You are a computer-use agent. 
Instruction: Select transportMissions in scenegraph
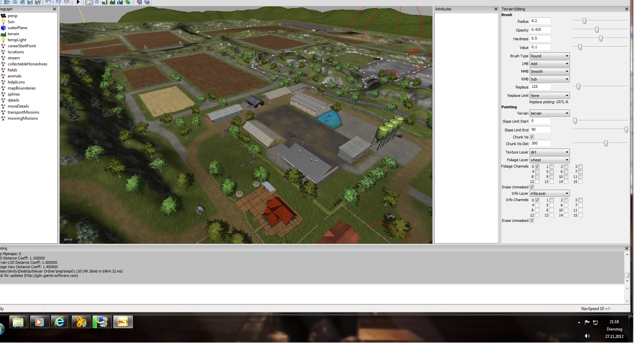pos(23,112)
